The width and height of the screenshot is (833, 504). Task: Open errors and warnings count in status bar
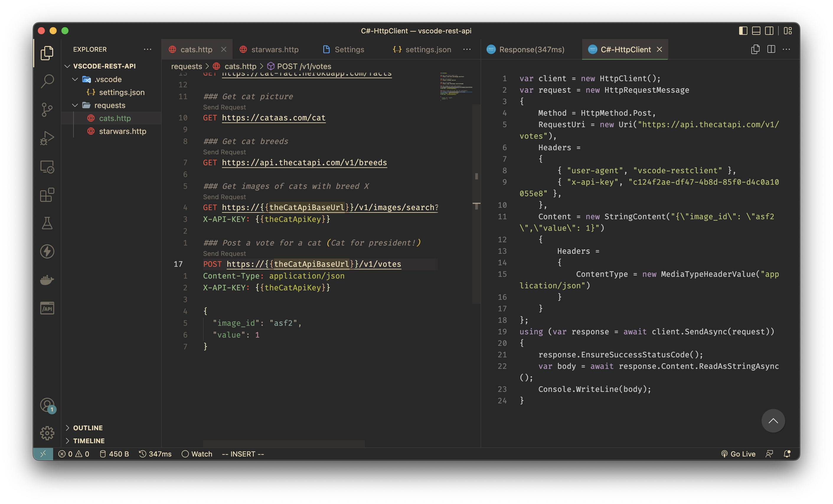(x=74, y=454)
